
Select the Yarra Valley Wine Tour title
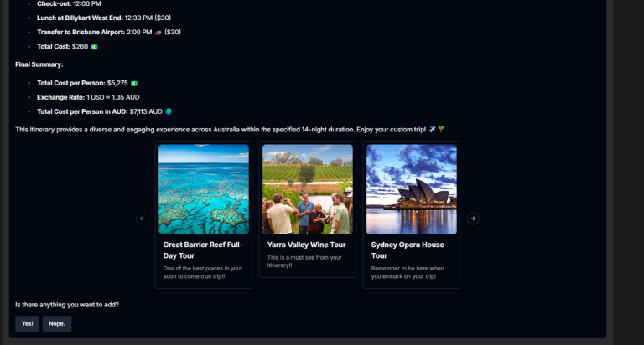pyautogui.click(x=306, y=245)
